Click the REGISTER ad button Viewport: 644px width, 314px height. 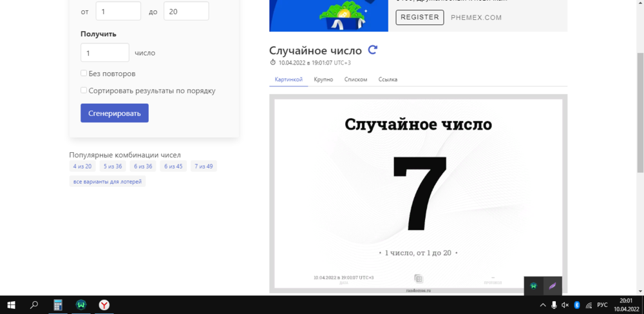(x=420, y=17)
